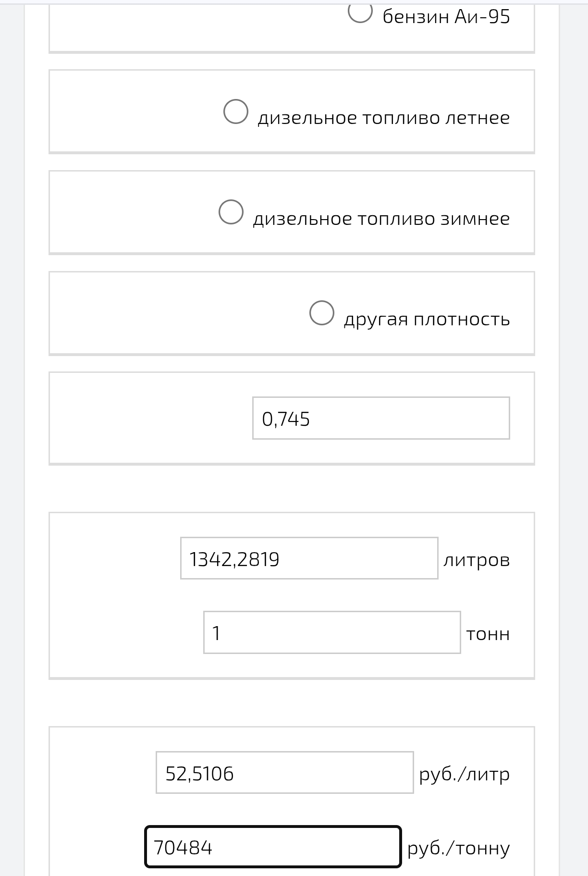Viewport: 588px width, 876px height.
Task: Click the 'дизельное топливо летнее' label text
Action: tap(384, 118)
